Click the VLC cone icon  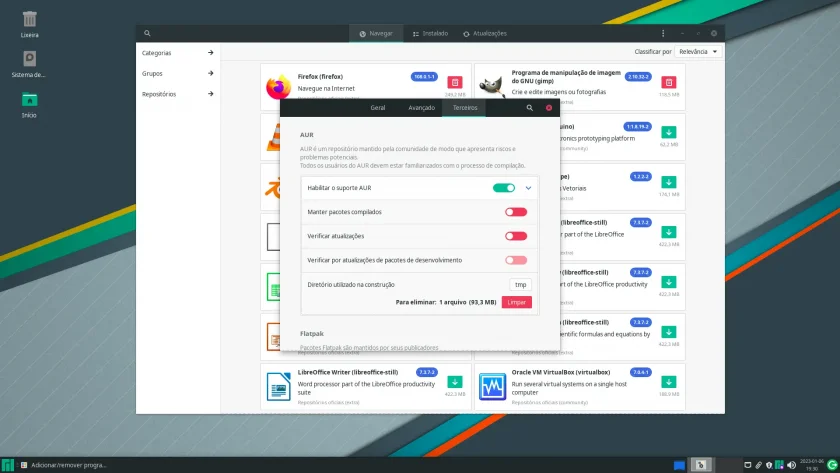point(274,137)
